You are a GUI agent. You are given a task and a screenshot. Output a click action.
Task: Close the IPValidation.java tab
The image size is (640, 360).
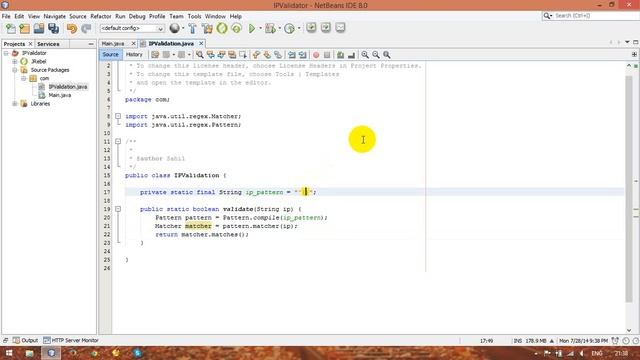point(201,43)
